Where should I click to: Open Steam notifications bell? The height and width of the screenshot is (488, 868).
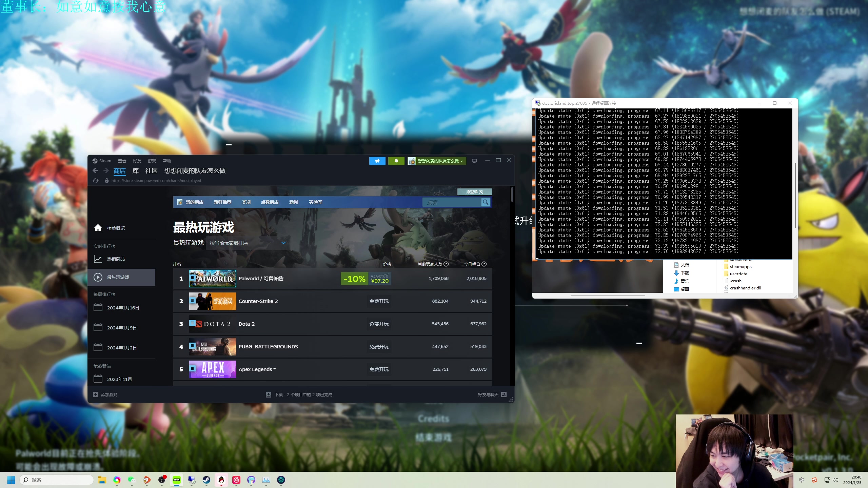pos(396,161)
